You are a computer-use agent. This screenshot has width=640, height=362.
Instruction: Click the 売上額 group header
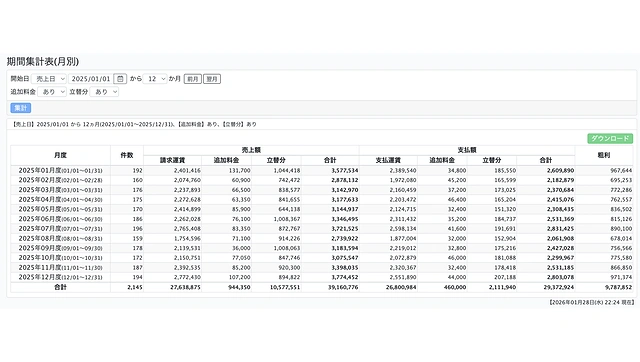(251, 150)
